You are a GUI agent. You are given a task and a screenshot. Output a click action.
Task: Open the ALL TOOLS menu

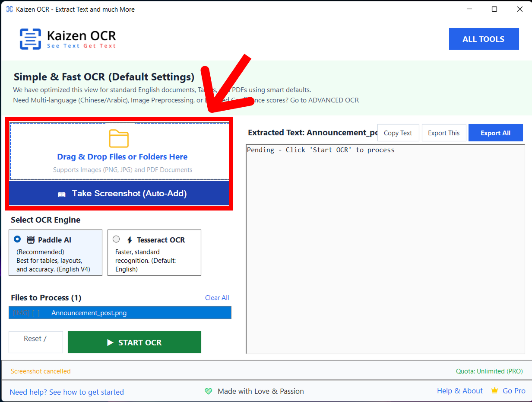click(484, 39)
